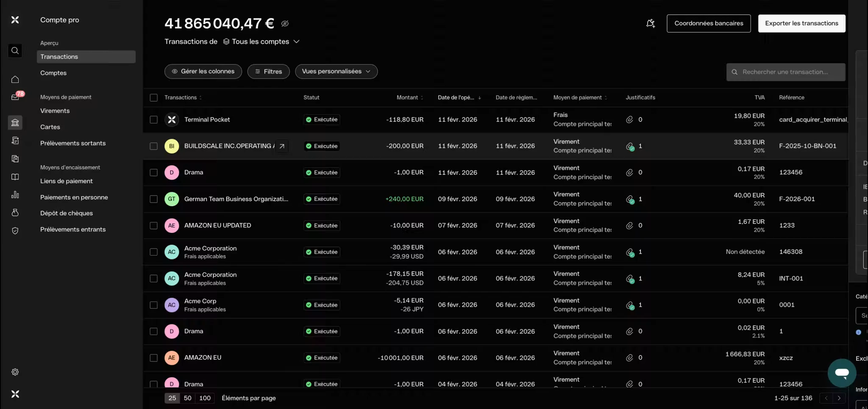Click the home icon in sidebar
The width and height of the screenshot is (868, 409).
click(x=15, y=80)
